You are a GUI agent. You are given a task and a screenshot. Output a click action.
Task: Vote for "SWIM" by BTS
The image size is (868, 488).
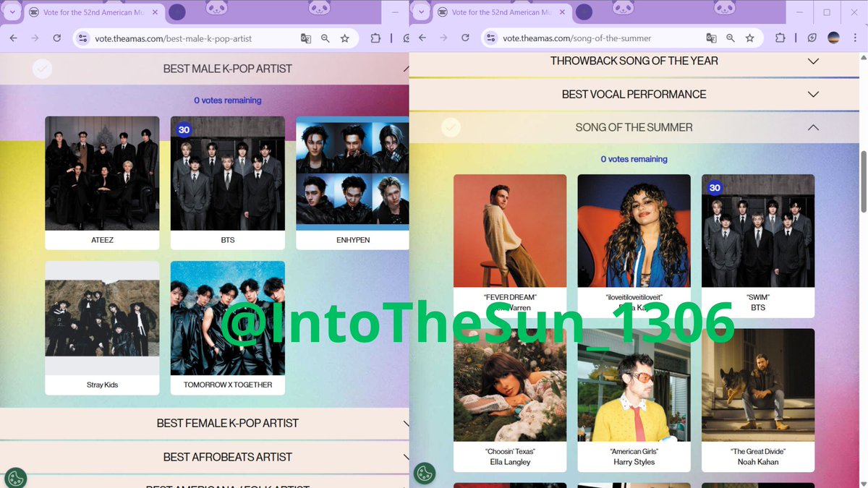click(758, 246)
